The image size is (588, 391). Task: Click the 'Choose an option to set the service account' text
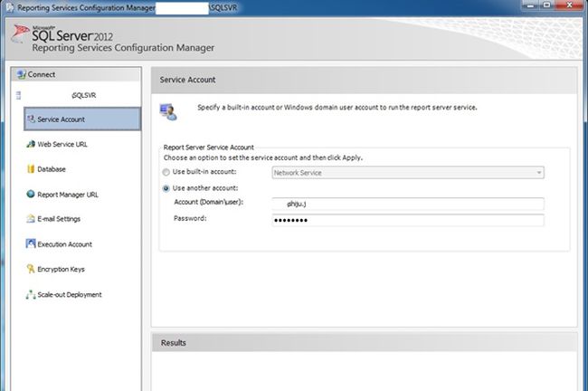[x=263, y=157]
